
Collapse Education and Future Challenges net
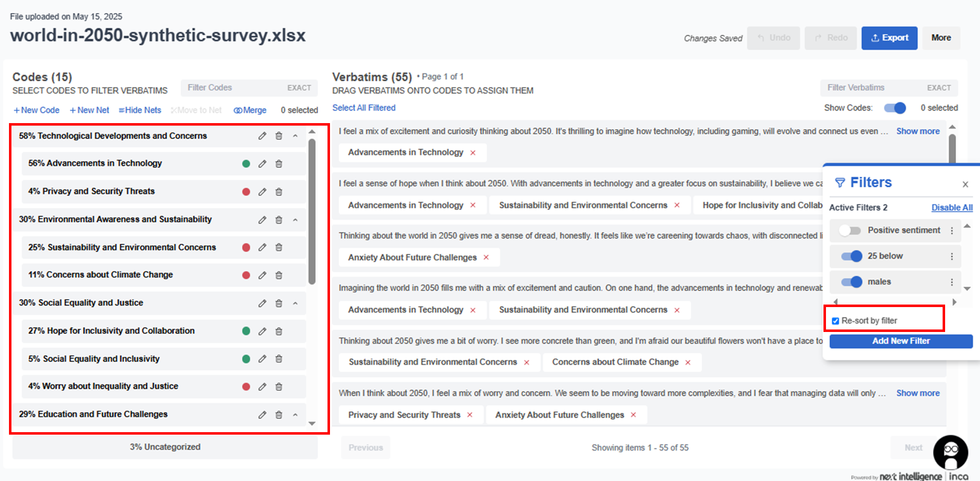pyautogui.click(x=295, y=415)
